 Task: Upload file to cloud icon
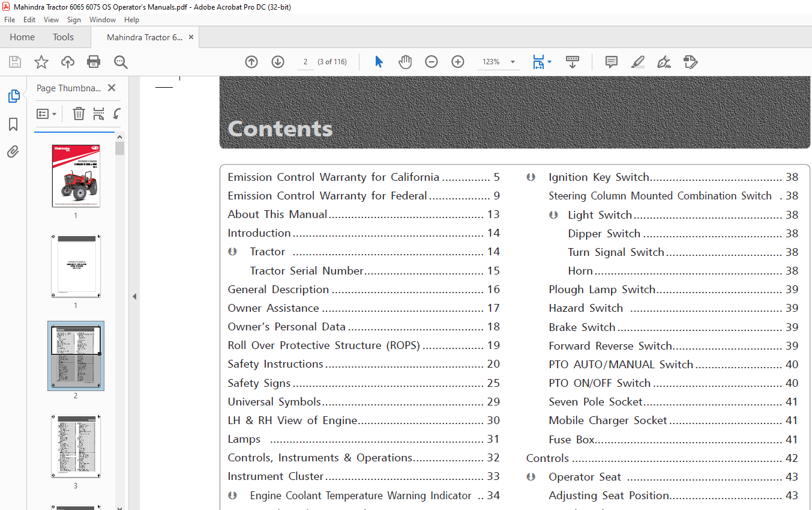coord(68,62)
